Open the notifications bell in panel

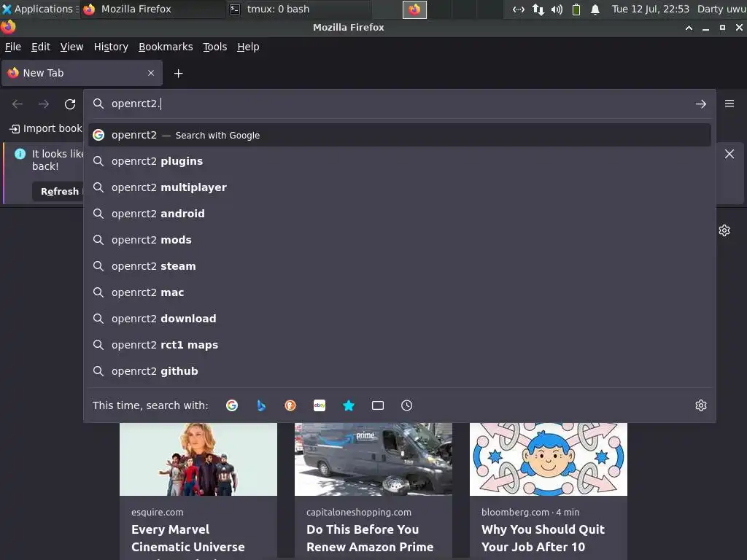595,9
